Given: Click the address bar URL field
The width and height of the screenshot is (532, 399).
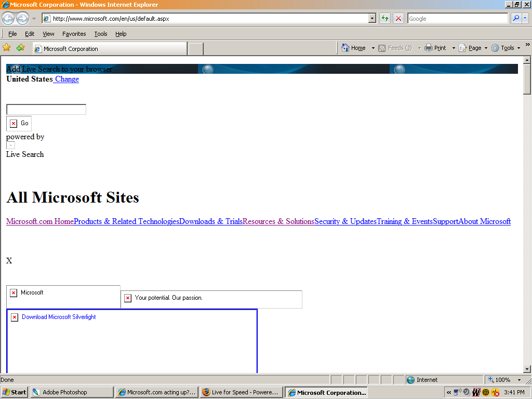Looking at the screenshot, I should [x=205, y=18].
